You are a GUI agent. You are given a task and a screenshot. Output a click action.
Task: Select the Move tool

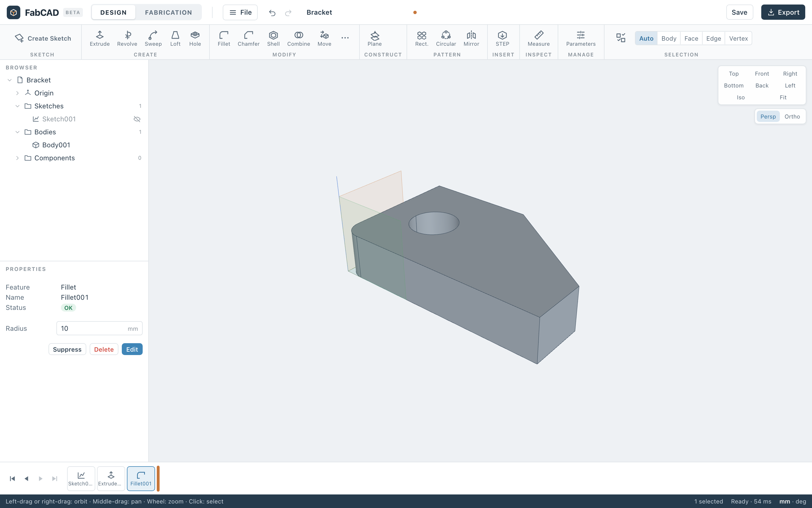pyautogui.click(x=324, y=39)
